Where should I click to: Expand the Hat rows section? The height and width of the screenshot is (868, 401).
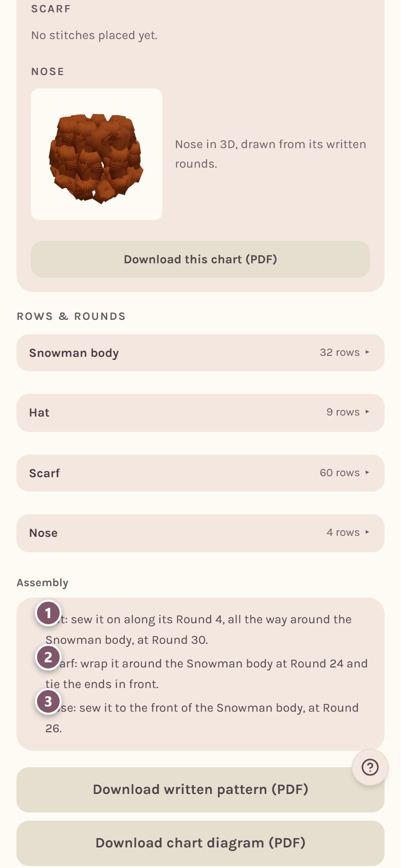(x=200, y=413)
